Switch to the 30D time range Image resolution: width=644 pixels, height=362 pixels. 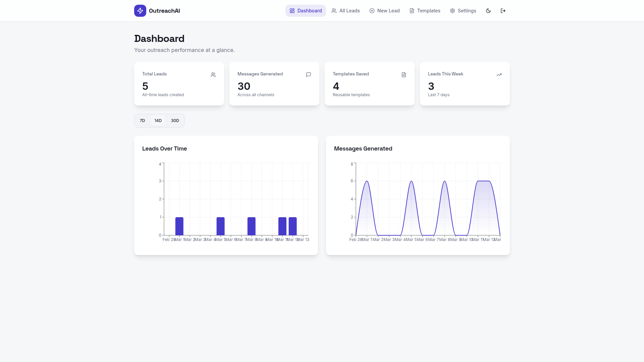(x=175, y=121)
